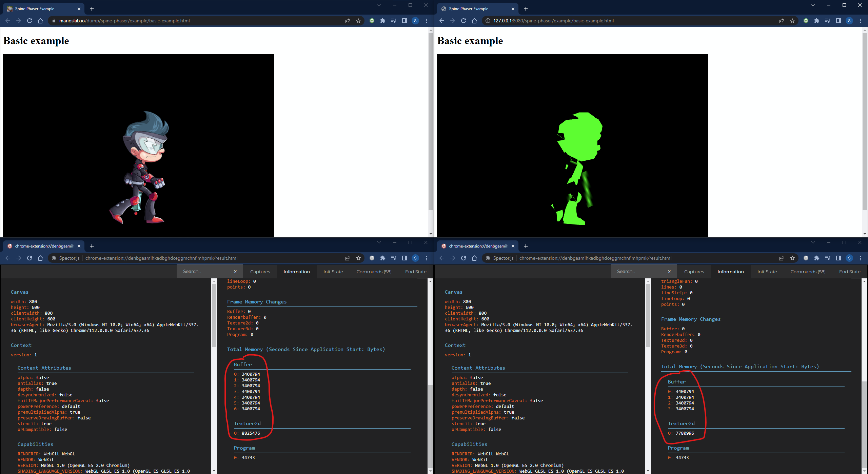The width and height of the screenshot is (868, 474).
Task: Bookmark the page using the star icon
Action: 358,21
